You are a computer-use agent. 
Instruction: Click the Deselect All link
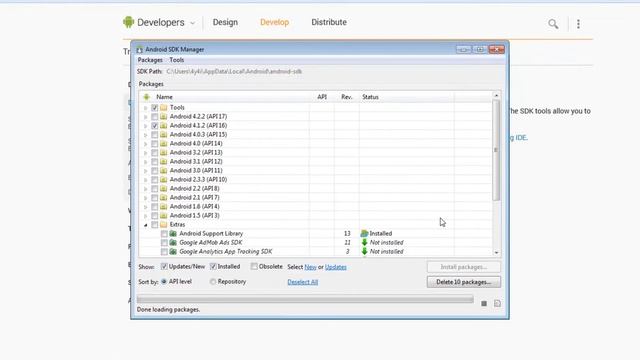(x=302, y=282)
